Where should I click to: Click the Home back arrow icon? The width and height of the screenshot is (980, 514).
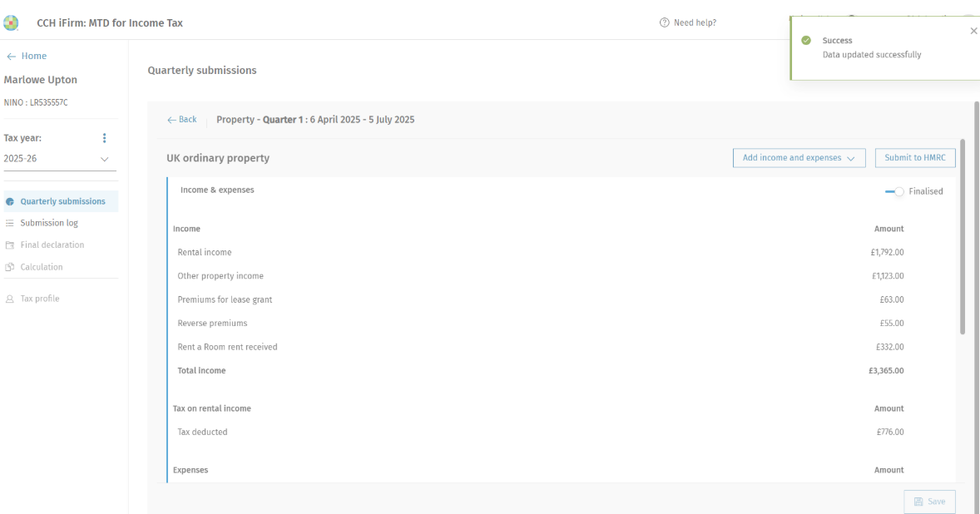[x=12, y=57]
